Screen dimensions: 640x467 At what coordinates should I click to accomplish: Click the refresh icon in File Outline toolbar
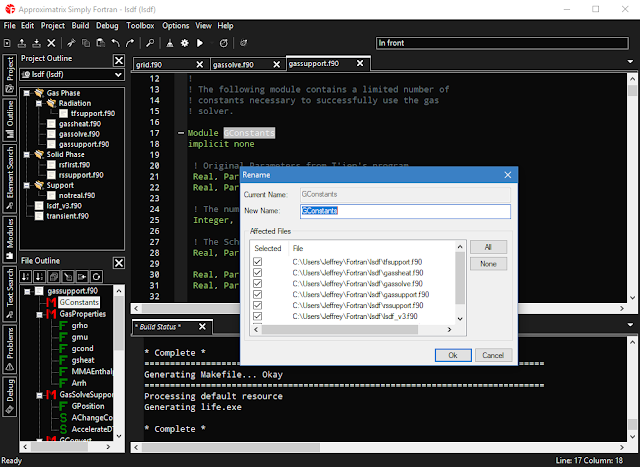(96, 276)
